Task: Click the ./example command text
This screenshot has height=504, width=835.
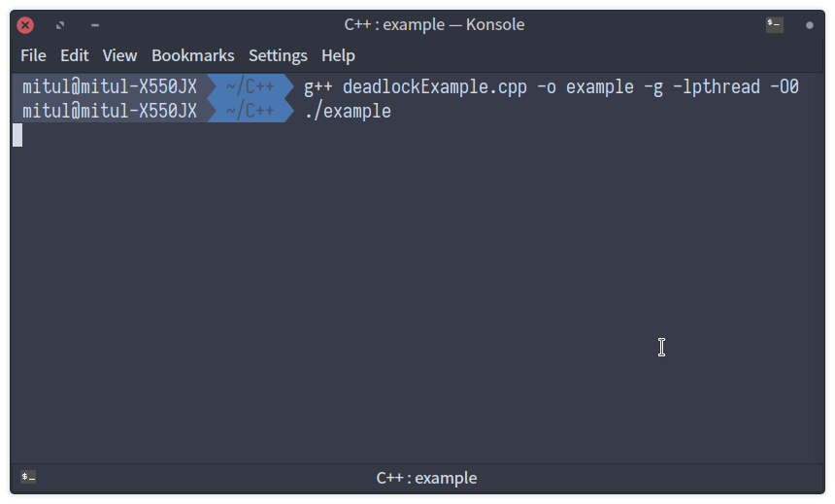Action: point(348,112)
